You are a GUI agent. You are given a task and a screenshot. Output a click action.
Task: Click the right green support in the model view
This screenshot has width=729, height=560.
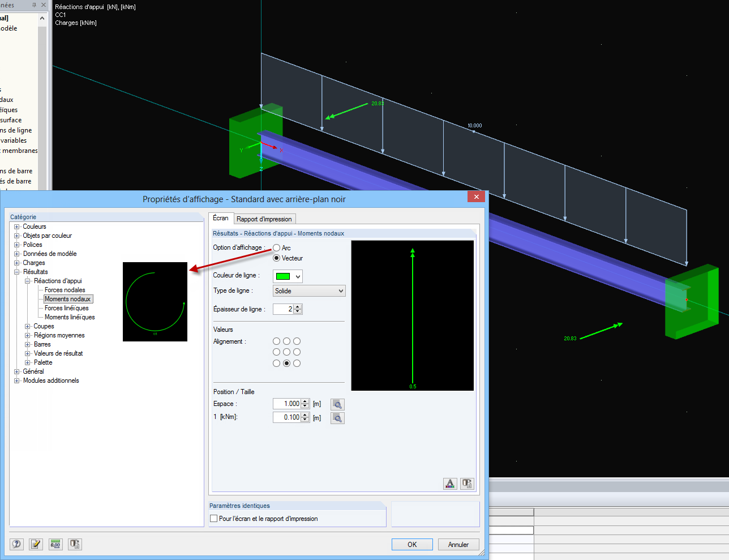(x=692, y=301)
